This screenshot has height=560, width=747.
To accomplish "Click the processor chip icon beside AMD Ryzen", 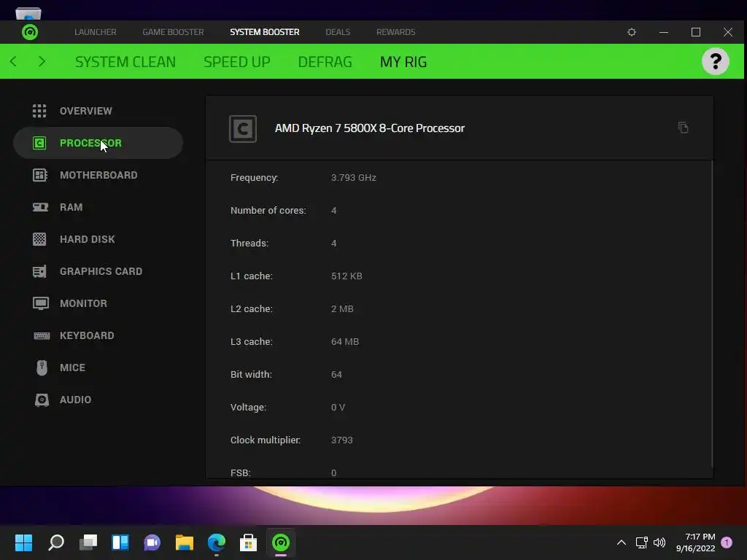I will (x=243, y=128).
